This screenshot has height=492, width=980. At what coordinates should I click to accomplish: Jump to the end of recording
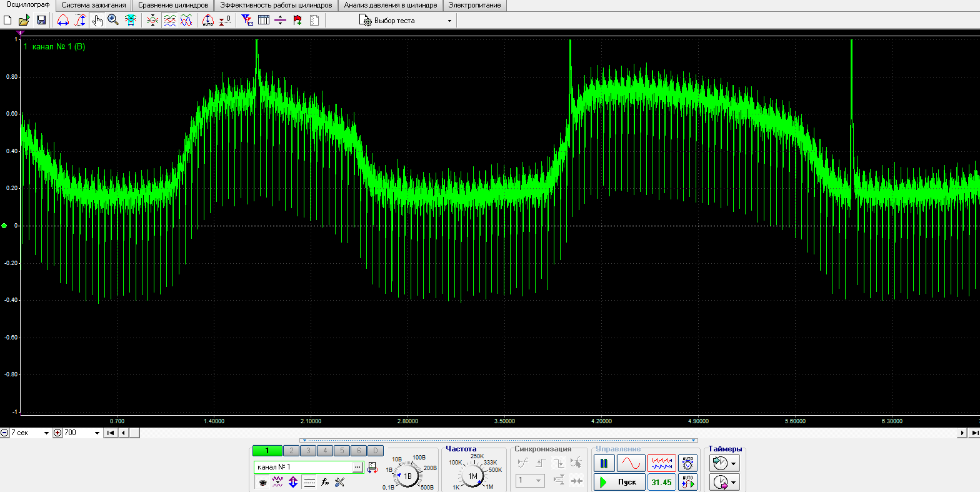point(975,433)
